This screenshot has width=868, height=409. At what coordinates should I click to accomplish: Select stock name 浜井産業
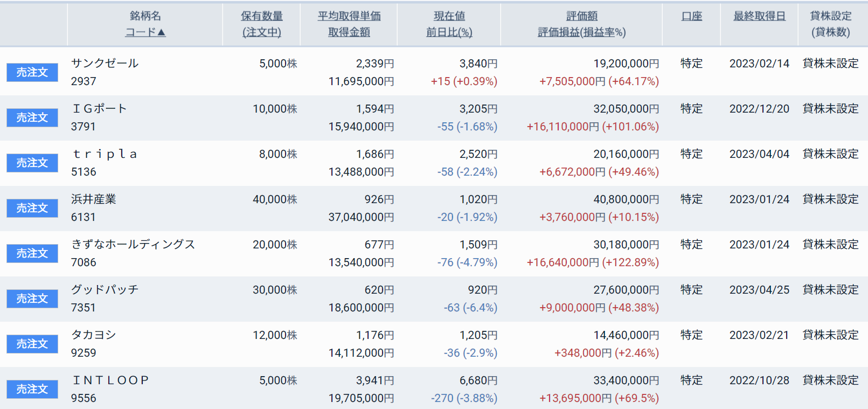point(94,199)
